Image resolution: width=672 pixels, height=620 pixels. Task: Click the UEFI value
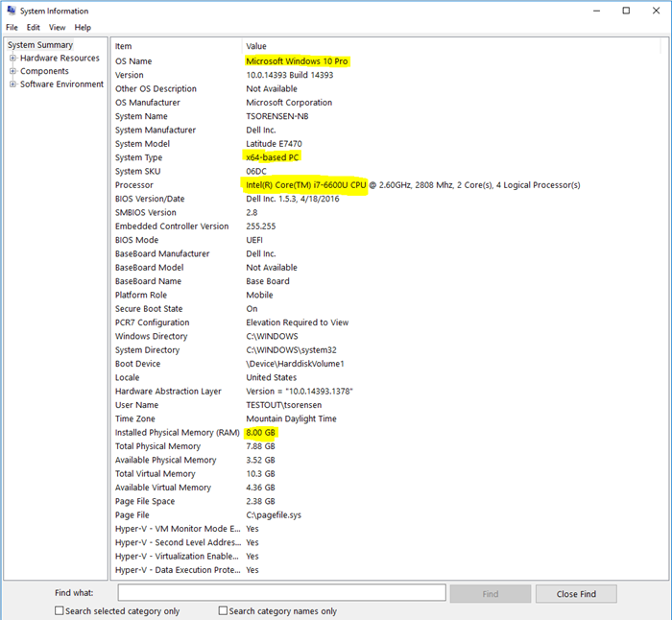(254, 240)
